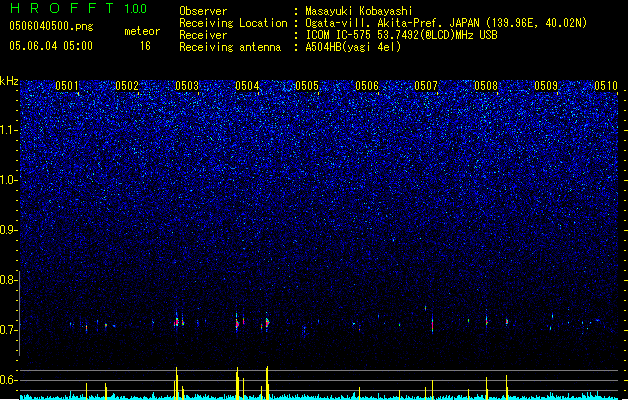Click time marker 0508
This screenshot has height=400, width=629.
coord(486,86)
